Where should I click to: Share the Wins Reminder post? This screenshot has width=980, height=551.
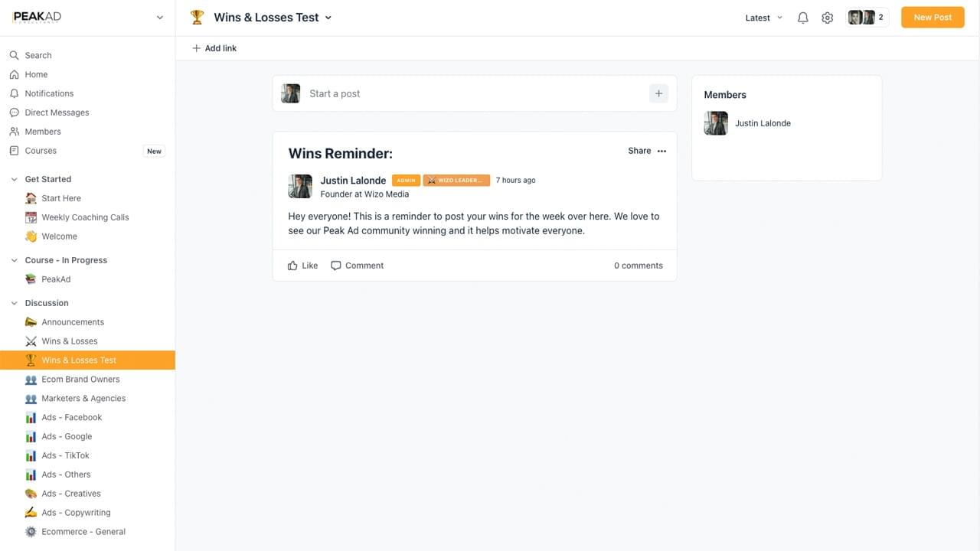tap(639, 151)
